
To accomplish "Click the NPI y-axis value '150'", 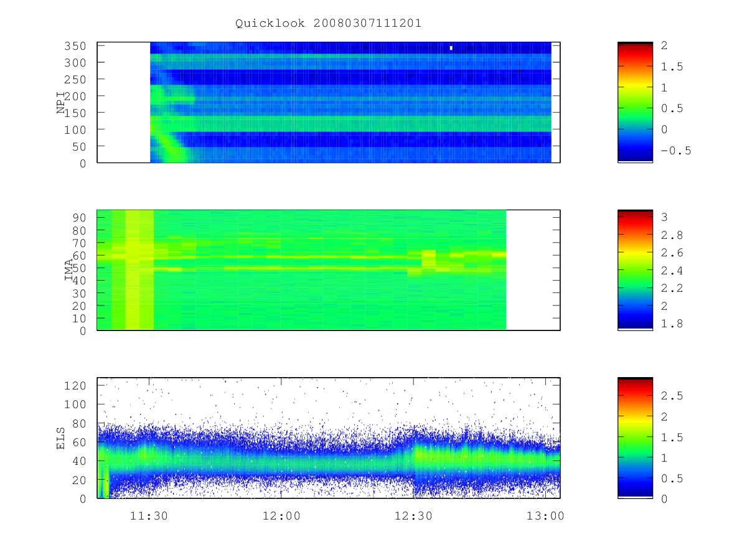I will [x=75, y=113].
